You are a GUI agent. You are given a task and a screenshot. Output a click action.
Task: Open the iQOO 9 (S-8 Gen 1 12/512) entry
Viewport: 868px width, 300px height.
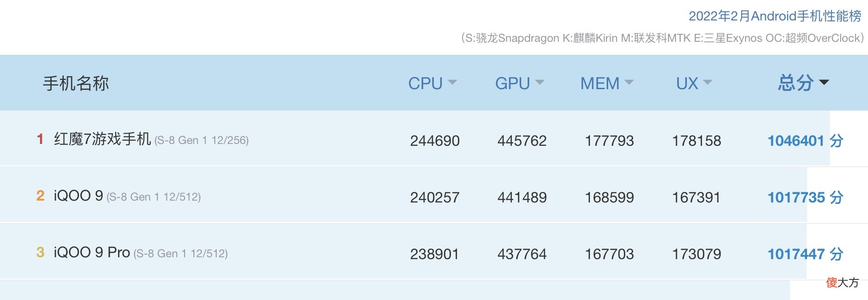click(x=127, y=196)
